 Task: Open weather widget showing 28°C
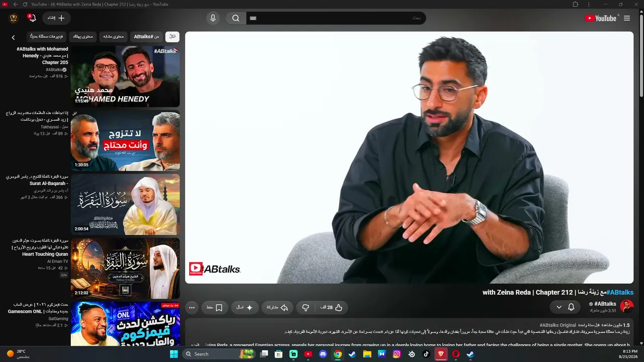[x=18, y=354]
